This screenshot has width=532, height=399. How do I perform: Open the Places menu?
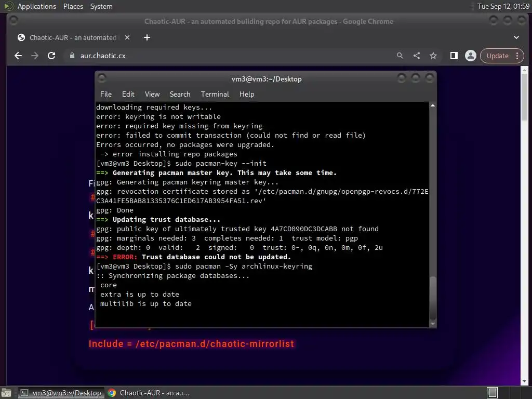(73, 6)
